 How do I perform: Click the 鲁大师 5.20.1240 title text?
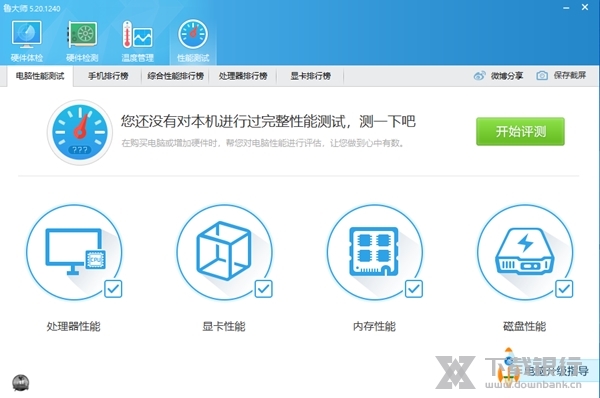(31, 8)
